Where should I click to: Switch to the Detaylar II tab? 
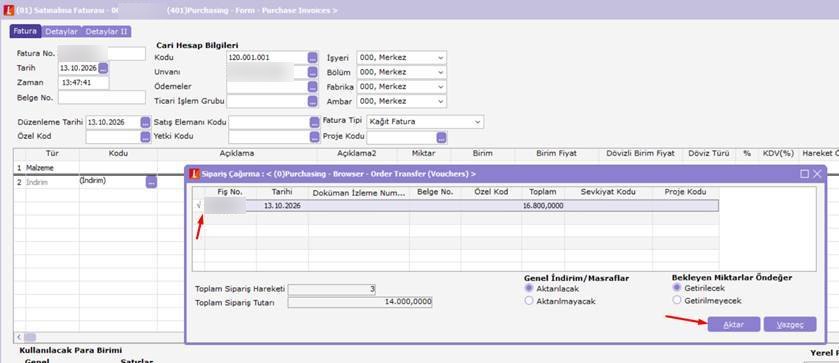tap(106, 32)
